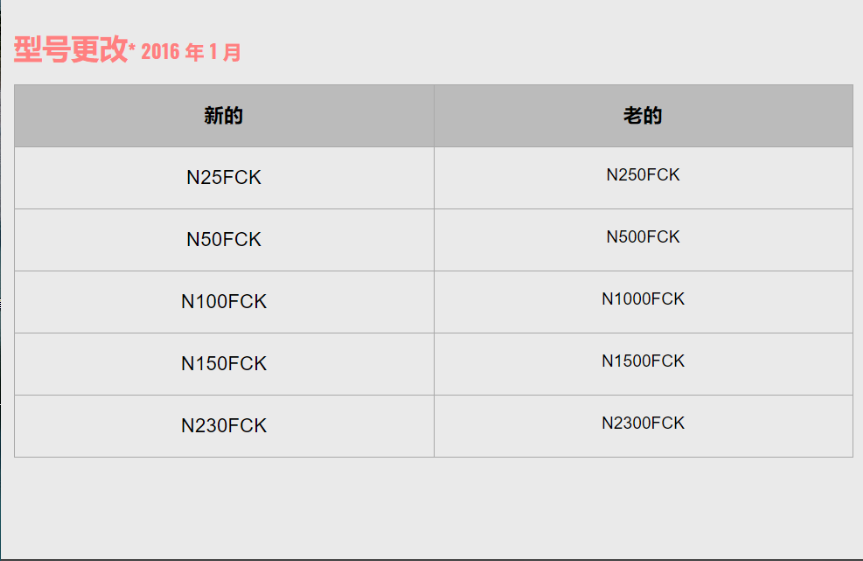Click the 型号 characters in the title
The height and width of the screenshot is (561, 863).
coord(42,50)
